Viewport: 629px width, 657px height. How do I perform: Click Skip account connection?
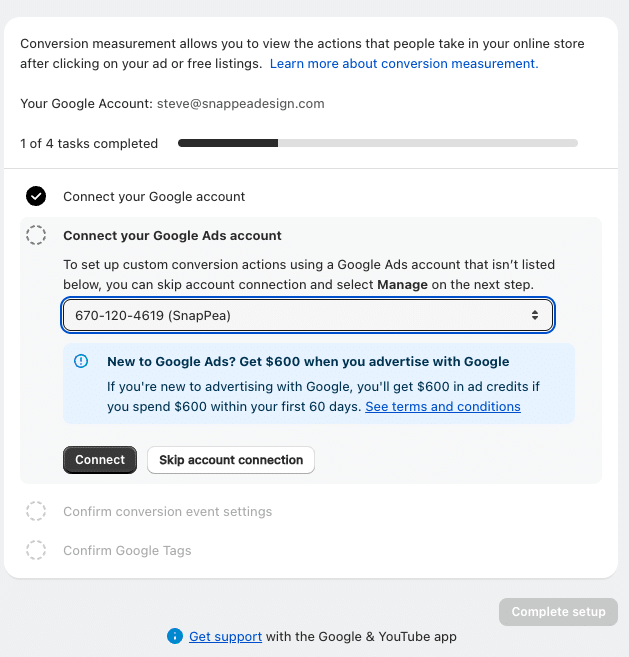pos(231,460)
